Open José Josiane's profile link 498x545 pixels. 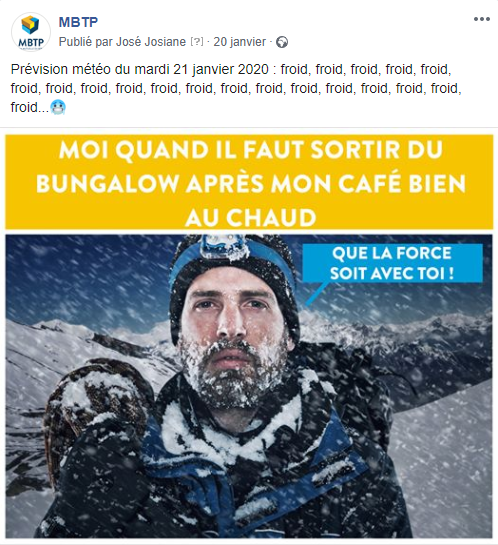coord(151,42)
